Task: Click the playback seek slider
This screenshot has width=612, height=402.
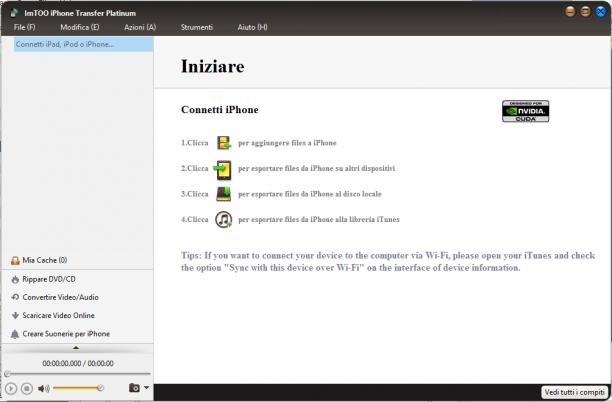Action: point(78,374)
